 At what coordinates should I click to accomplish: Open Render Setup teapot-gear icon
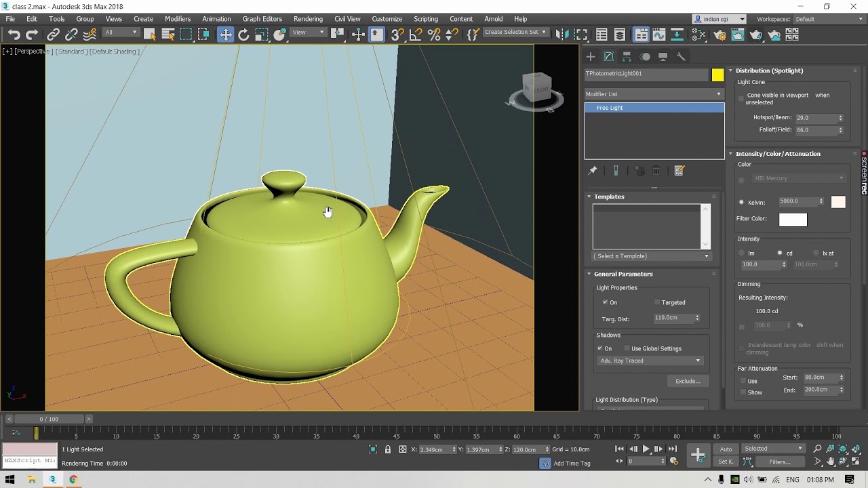pos(719,35)
